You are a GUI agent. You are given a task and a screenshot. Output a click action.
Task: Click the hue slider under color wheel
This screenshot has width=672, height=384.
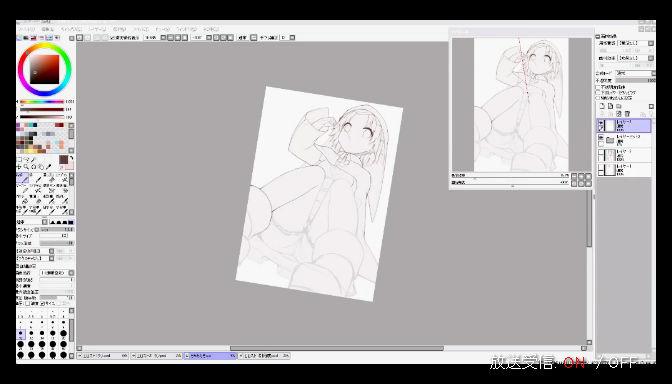(42, 102)
